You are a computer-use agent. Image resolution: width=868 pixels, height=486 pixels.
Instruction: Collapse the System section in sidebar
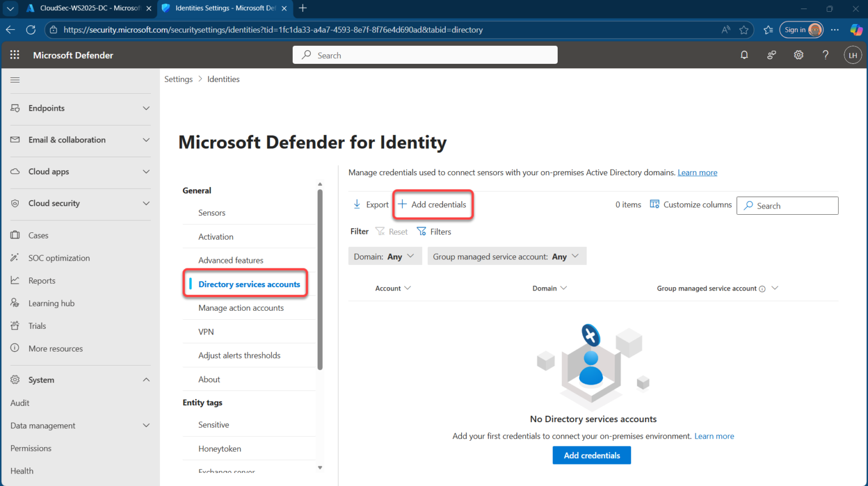(146, 379)
